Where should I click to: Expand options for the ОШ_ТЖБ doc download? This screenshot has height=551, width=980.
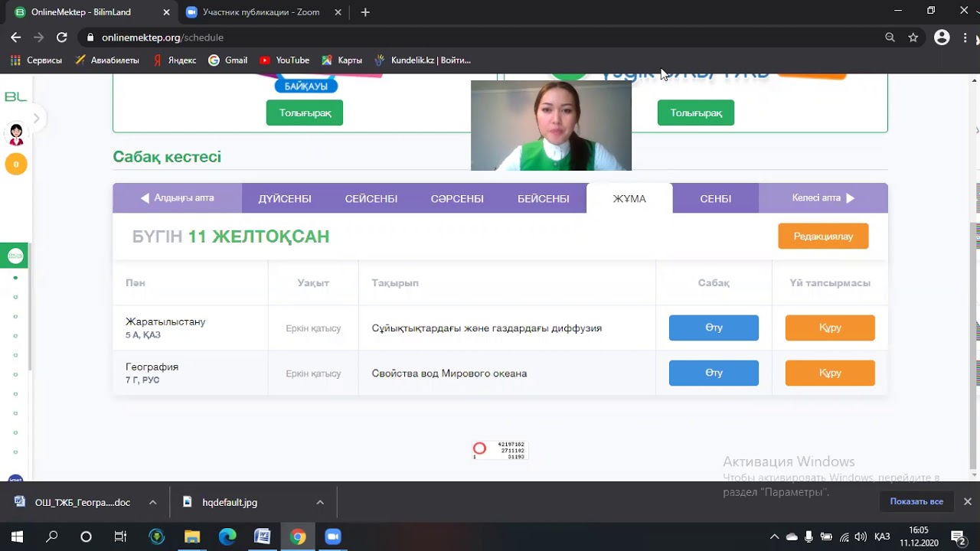pyautogui.click(x=152, y=503)
